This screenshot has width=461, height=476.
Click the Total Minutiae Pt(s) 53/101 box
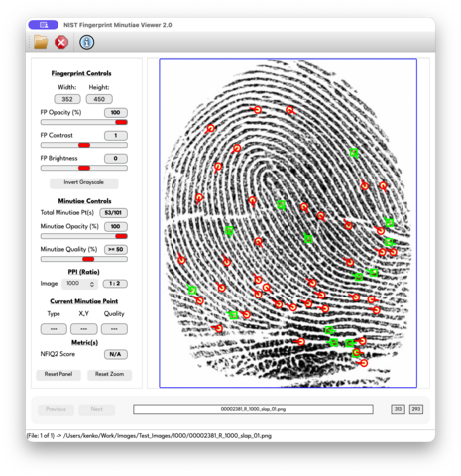tap(113, 213)
